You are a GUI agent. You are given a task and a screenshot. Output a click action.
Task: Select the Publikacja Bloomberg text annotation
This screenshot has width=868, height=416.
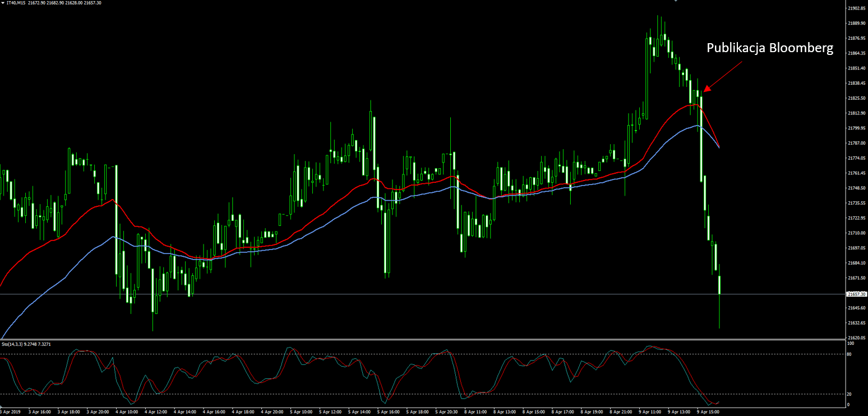click(769, 48)
